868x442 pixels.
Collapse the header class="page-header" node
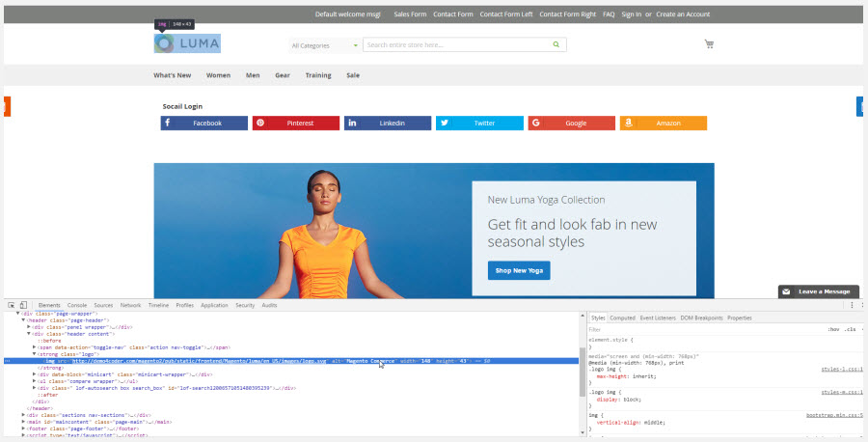pyautogui.click(x=23, y=320)
